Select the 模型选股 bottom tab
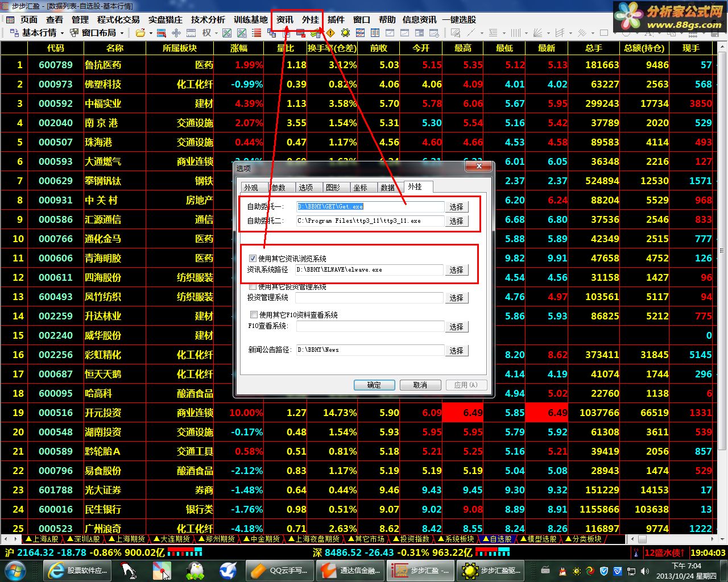Screen dimensions: 728x582 [539, 539]
